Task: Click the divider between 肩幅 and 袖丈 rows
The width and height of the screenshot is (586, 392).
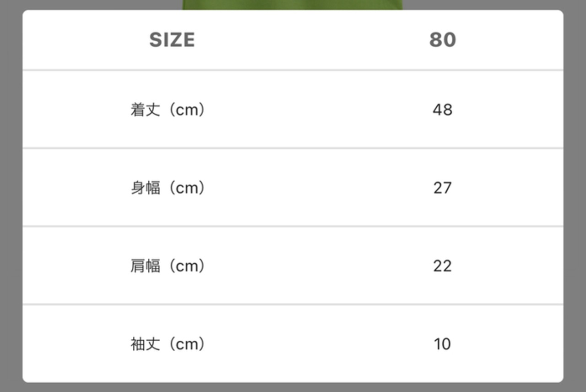Action: pyautogui.click(x=293, y=304)
